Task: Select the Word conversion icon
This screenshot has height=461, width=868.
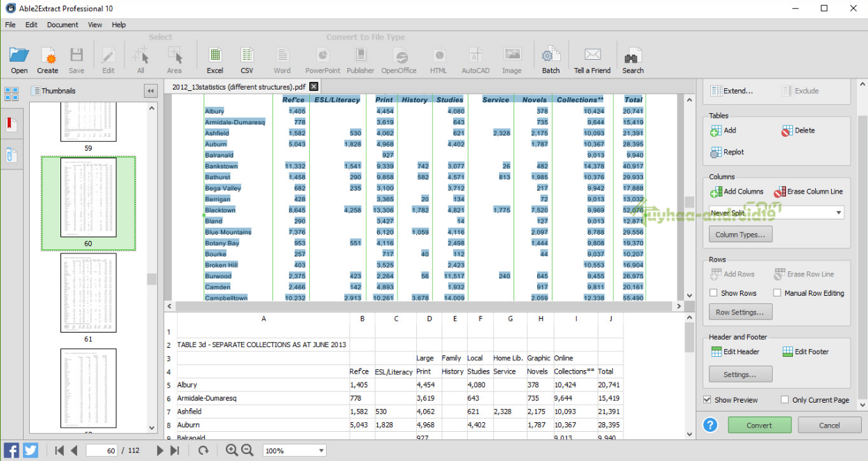Action: tap(282, 56)
